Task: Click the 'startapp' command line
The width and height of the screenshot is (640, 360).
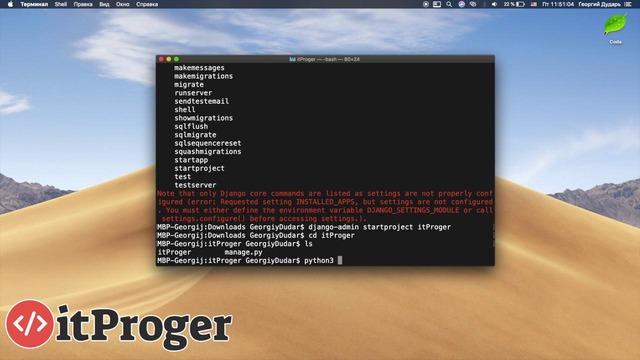Action: (191, 160)
